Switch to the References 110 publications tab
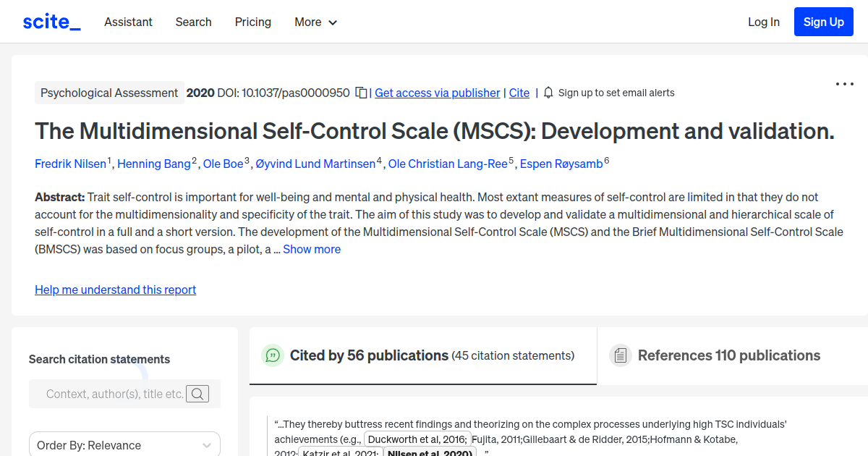 [x=729, y=355]
